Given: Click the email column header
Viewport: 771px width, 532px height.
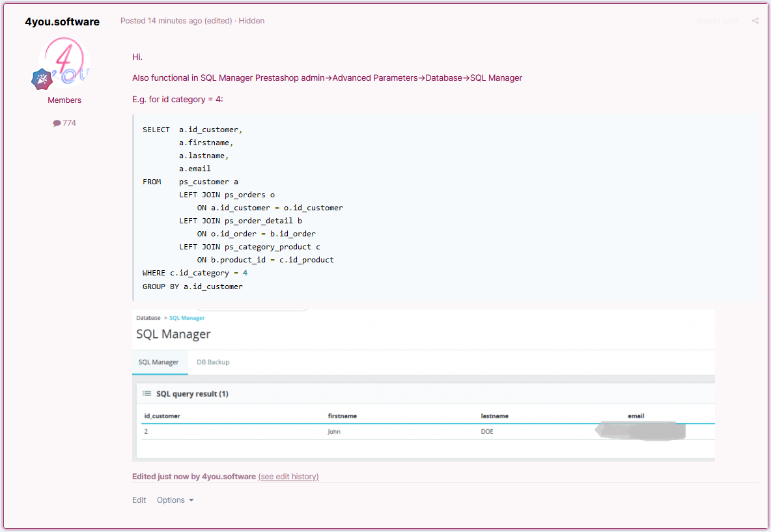Looking at the screenshot, I should coord(636,416).
